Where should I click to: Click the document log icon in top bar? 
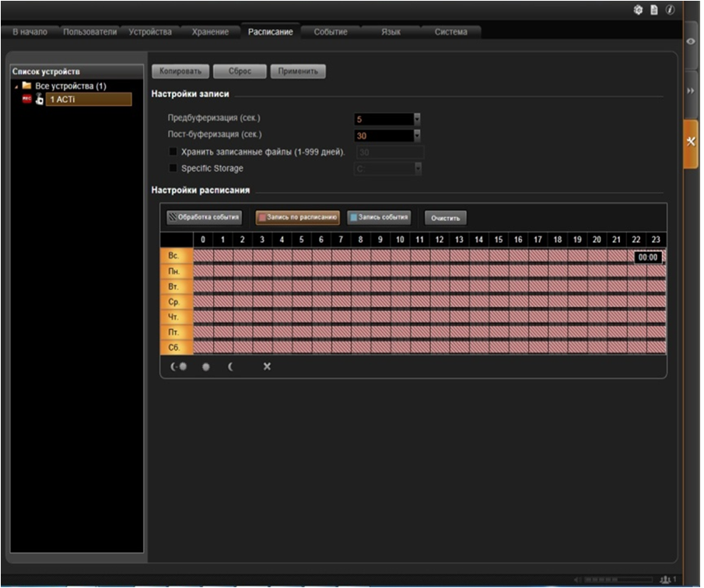click(x=654, y=10)
